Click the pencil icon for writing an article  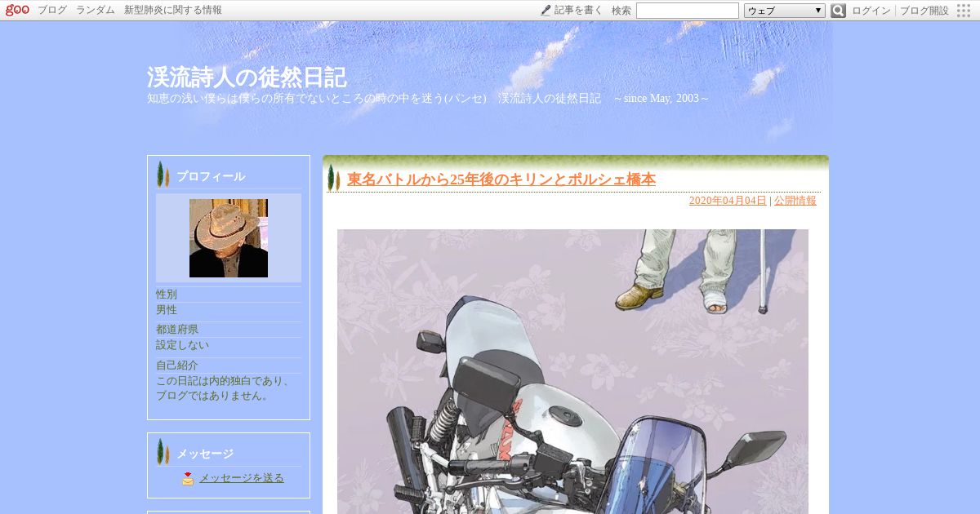pyautogui.click(x=546, y=10)
